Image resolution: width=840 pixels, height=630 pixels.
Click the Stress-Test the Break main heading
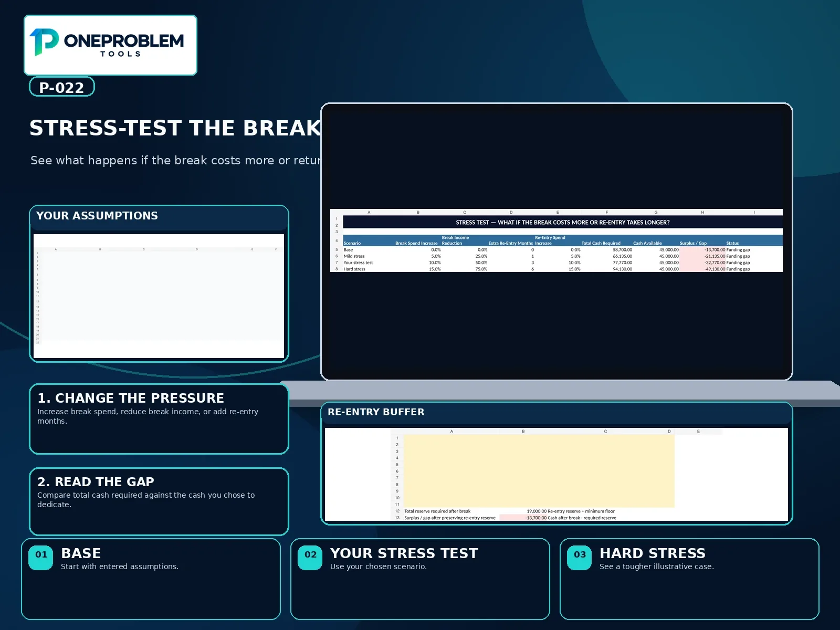coord(175,128)
